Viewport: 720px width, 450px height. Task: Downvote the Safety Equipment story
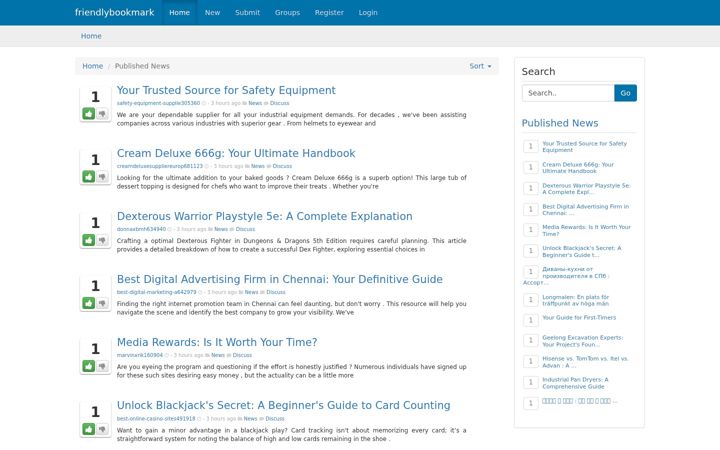tap(102, 113)
